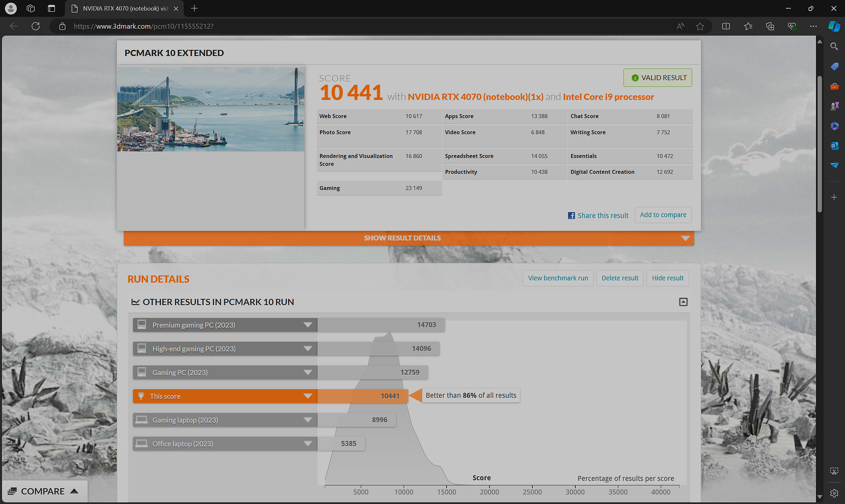
Task: Open the Intel Core i9 processor link
Action: coord(608,97)
